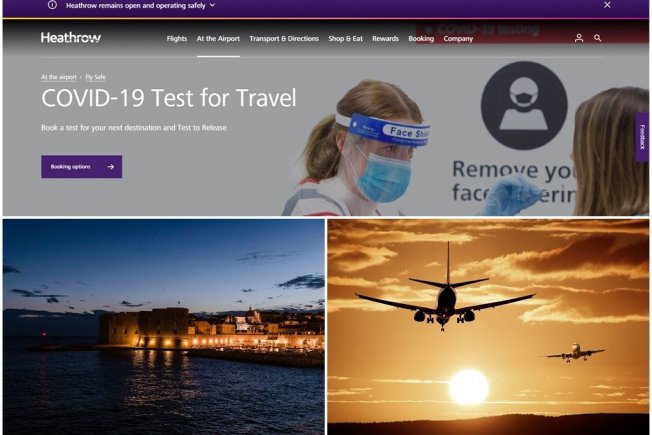652x435 pixels.
Task: Dismiss the banner with the X icon
Action: click(x=607, y=5)
